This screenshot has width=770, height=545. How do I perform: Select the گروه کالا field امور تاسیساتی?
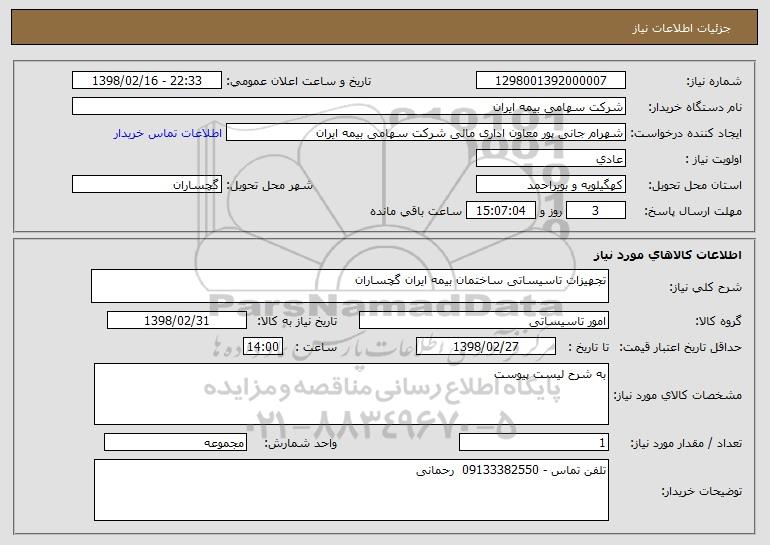(x=484, y=321)
